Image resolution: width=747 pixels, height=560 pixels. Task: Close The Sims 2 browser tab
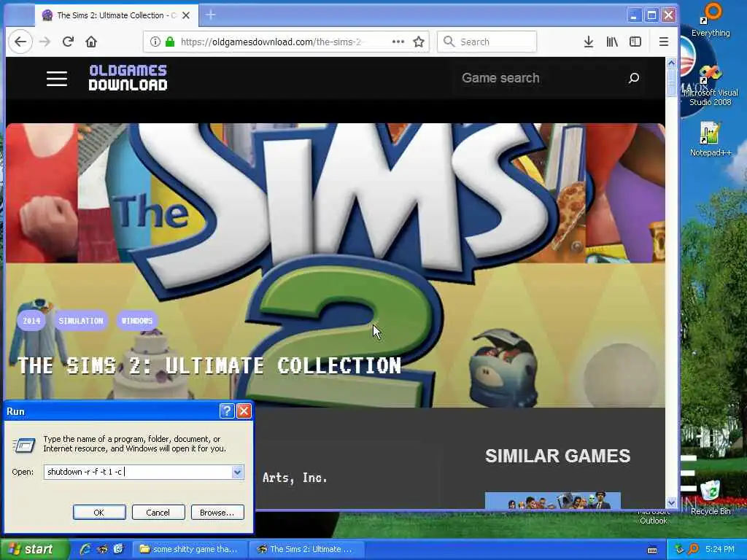(x=186, y=15)
